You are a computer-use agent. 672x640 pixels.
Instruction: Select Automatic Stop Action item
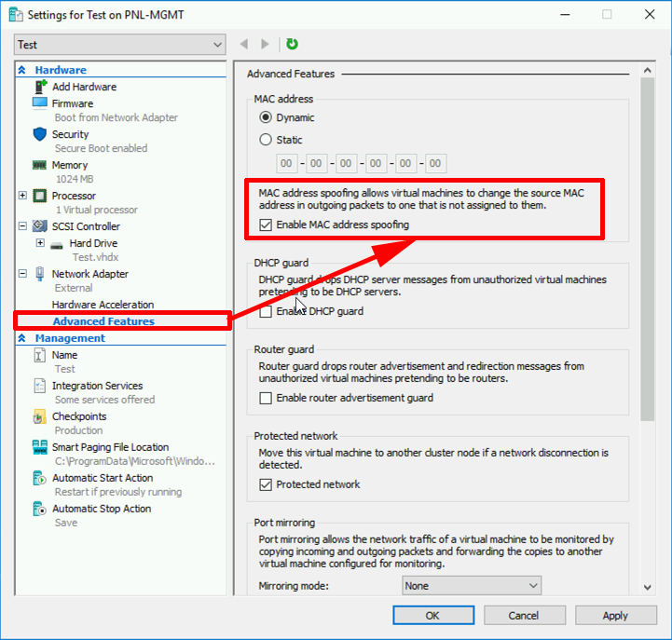click(x=102, y=509)
